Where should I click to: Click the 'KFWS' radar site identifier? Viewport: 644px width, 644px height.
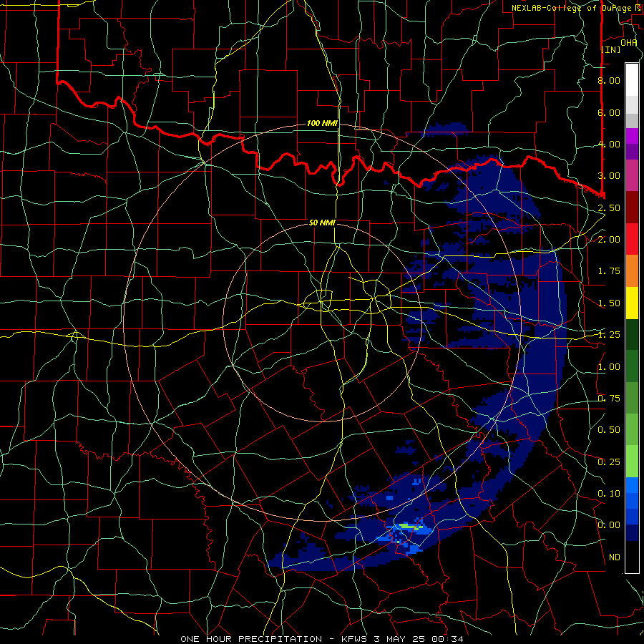point(355,639)
